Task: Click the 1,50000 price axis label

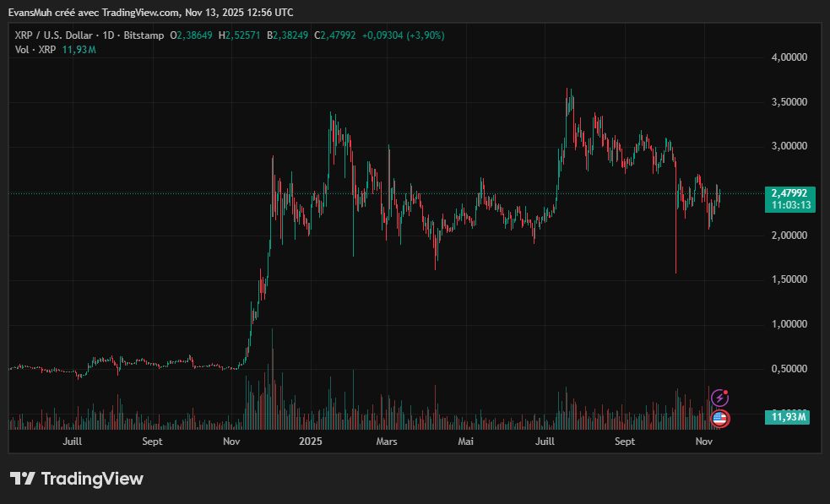Action: pos(789,279)
